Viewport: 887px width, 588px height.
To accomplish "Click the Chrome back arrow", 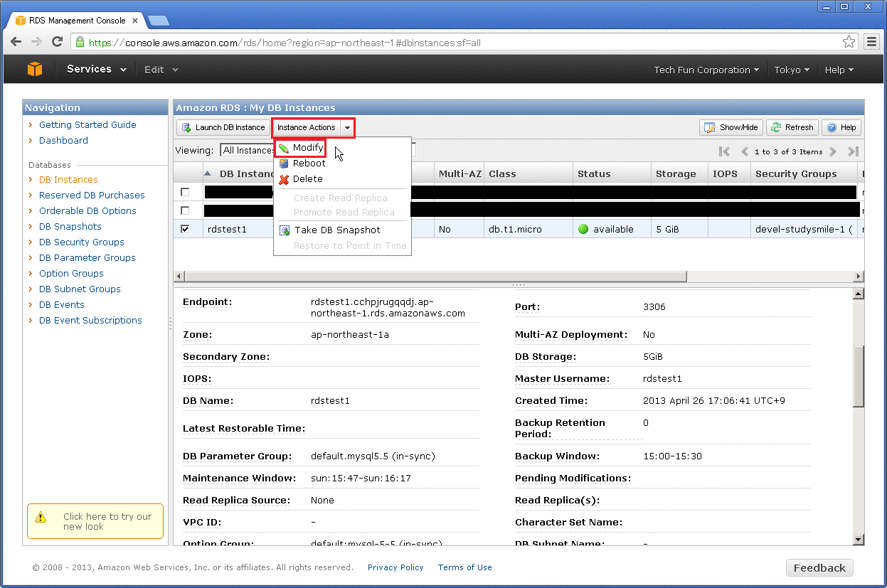I will pyautogui.click(x=16, y=42).
